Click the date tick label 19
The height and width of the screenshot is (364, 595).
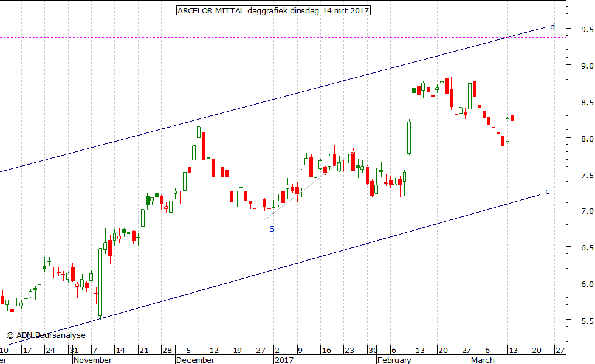coord(237,351)
